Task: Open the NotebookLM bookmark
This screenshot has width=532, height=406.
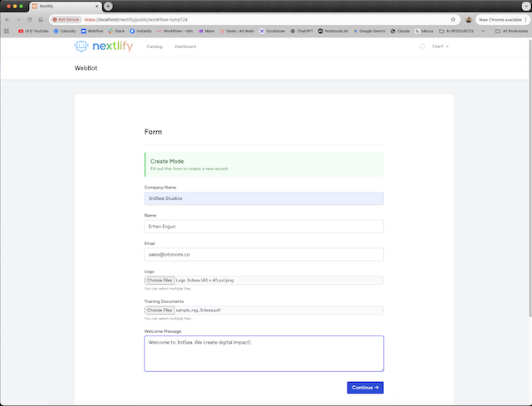Action: point(332,31)
